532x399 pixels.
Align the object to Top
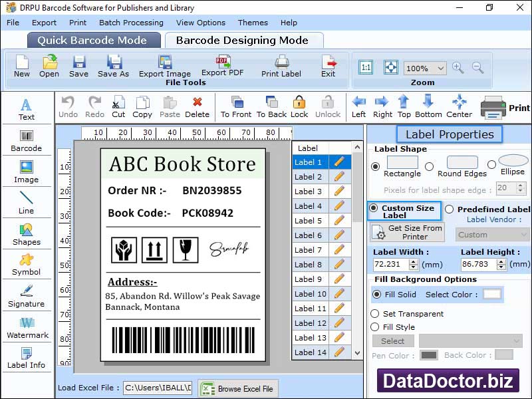pyautogui.click(x=404, y=107)
